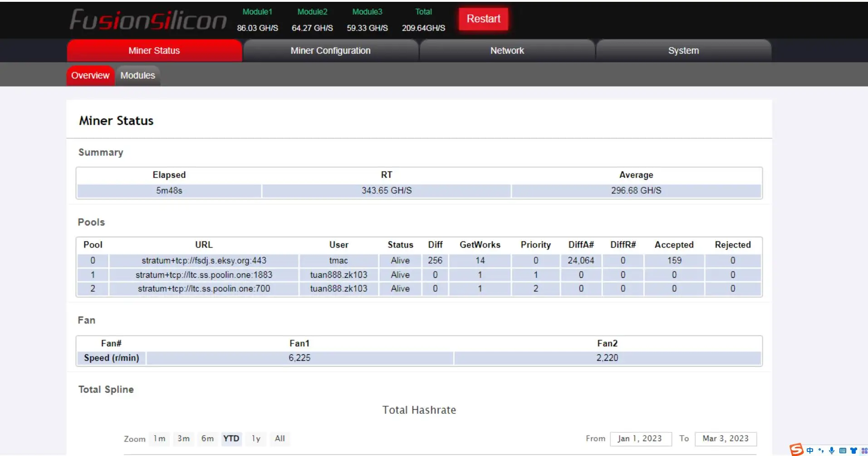868x456 pixels.
Task: Click the To date field Mar 3, 2023
Action: pos(725,439)
